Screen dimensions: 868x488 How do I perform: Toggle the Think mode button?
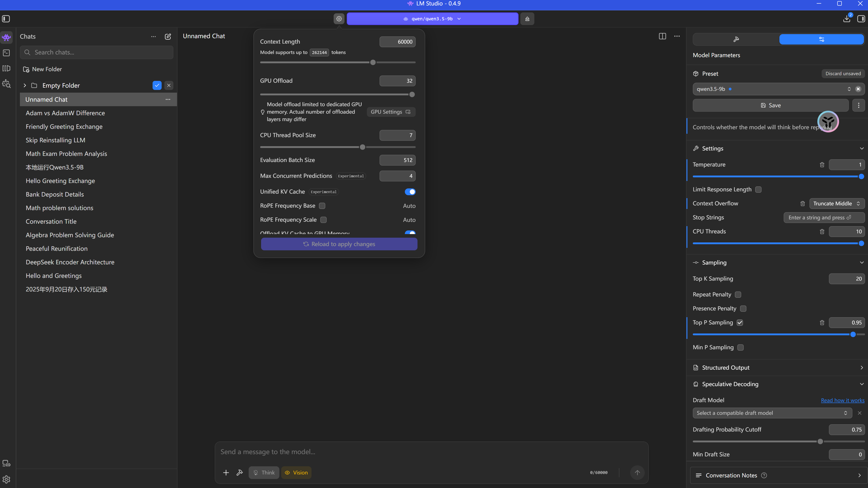tap(264, 473)
